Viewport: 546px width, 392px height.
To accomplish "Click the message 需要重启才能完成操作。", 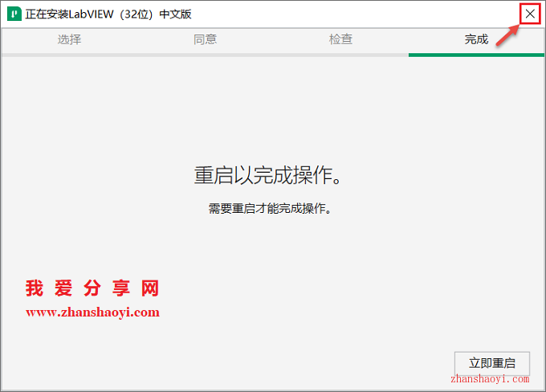I will tap(270, 208).
